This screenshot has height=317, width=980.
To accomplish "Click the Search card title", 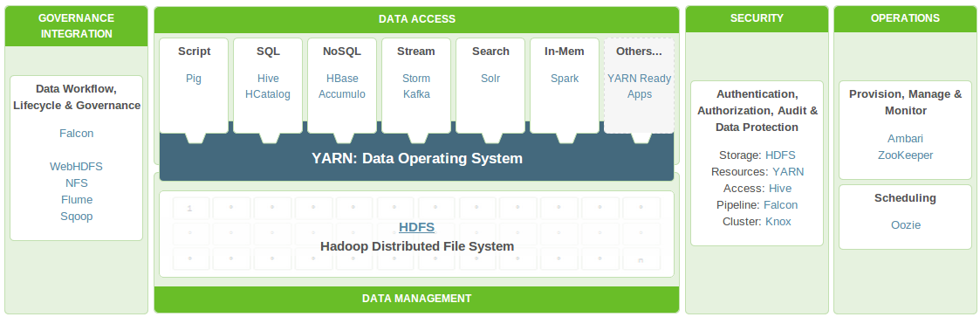I will pyautogui.click(x=490, y=52).
